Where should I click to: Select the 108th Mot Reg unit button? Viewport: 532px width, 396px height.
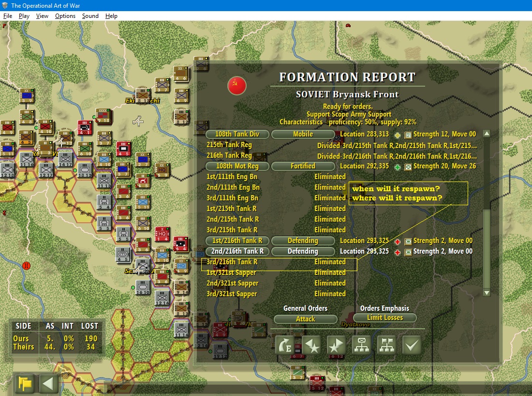(237, 166)
